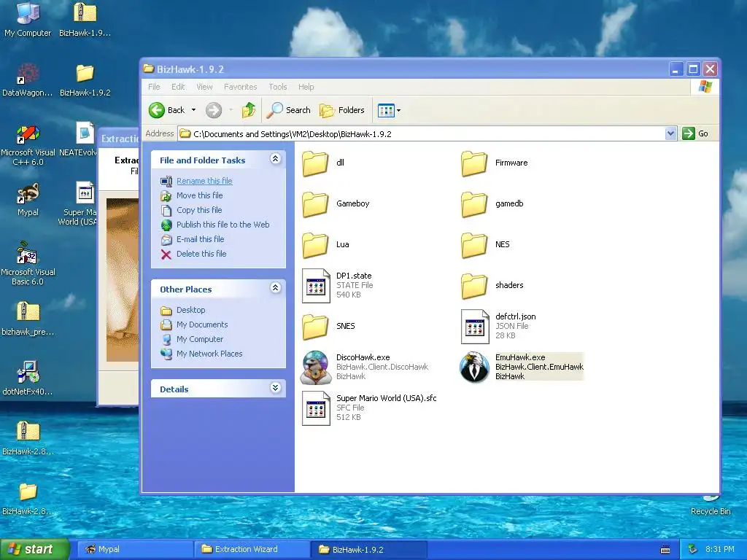This screenshot has height=560, width=747.
Task: Open the File menu
Action: pos(154,87)
